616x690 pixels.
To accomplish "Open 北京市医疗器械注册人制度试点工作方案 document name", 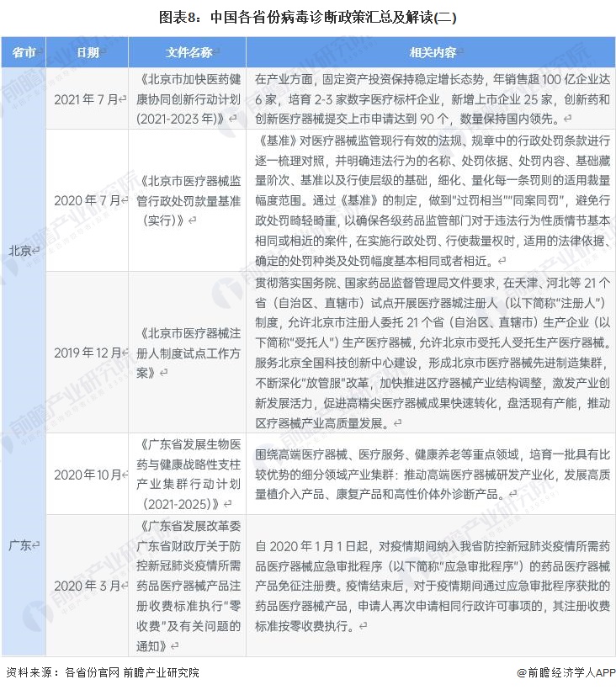I will [x=188, y=352].
